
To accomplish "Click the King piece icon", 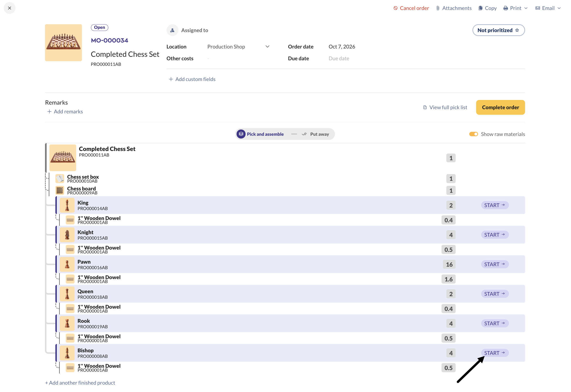I will (x=67, y=205).
